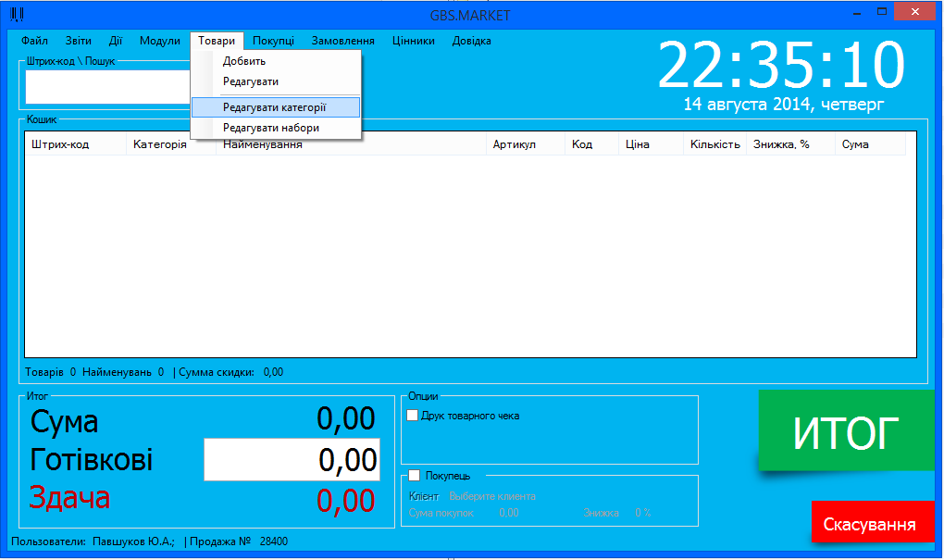The height and width of the screenshot is (560, 944).
Task: Open the Модули menu
Action: pos(159,41)
